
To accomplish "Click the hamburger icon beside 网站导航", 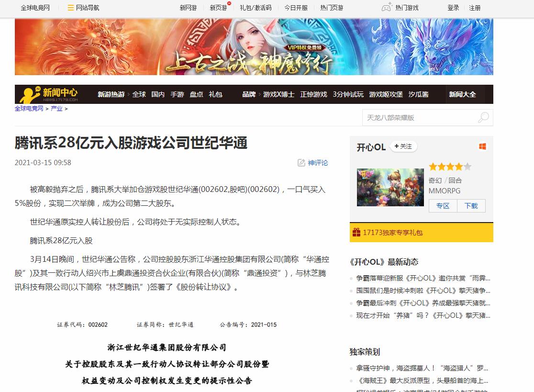I will click(x=70, y=8).
